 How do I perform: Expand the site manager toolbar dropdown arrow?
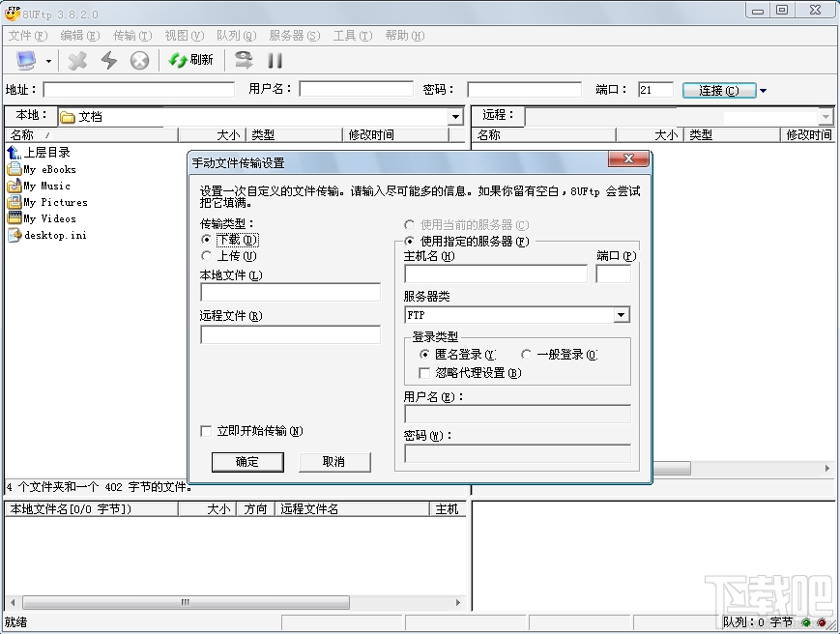tap(48, 61)
